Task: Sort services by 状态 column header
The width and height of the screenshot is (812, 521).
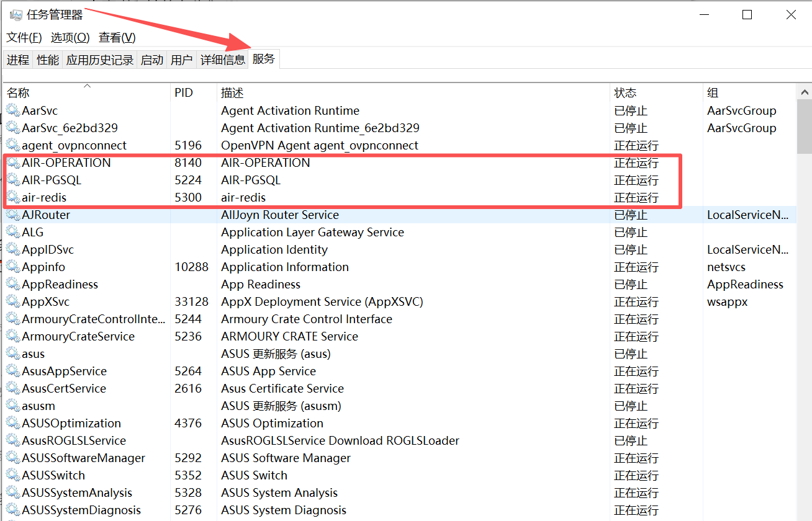Action: coord(625,93)
